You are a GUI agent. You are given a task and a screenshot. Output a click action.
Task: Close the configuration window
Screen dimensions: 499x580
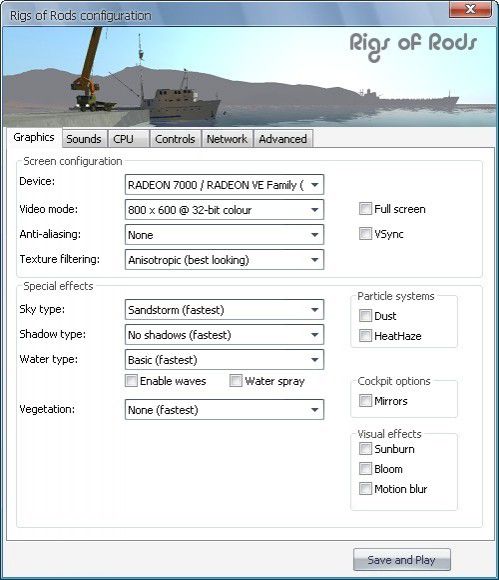(x=470, y=9)
